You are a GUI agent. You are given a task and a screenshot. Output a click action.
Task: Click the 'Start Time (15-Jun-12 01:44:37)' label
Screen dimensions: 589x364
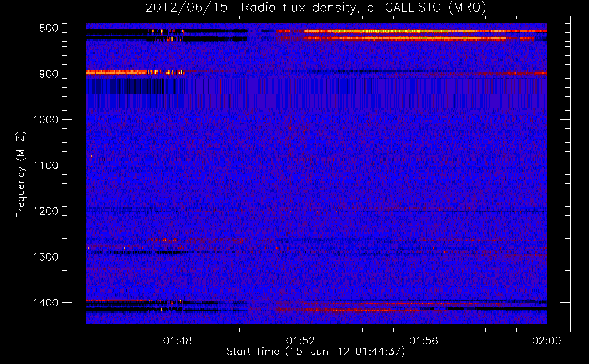316,352
